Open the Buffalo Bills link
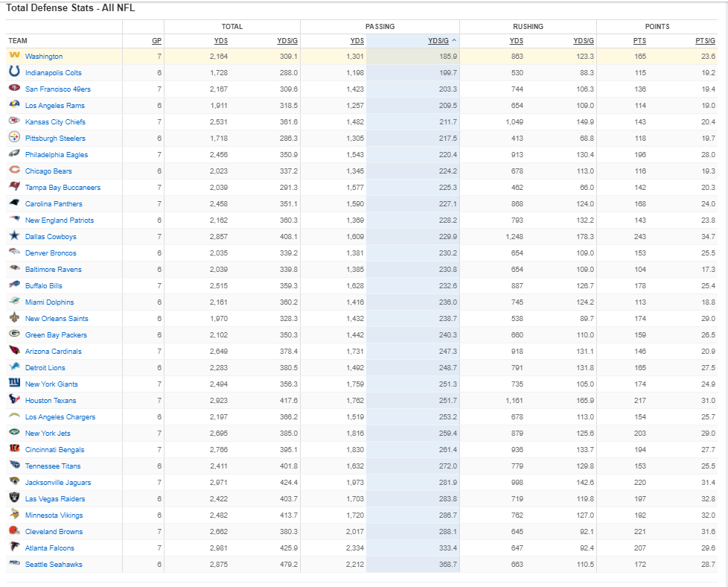Screen dimensions: 728x587 point(44,286)
